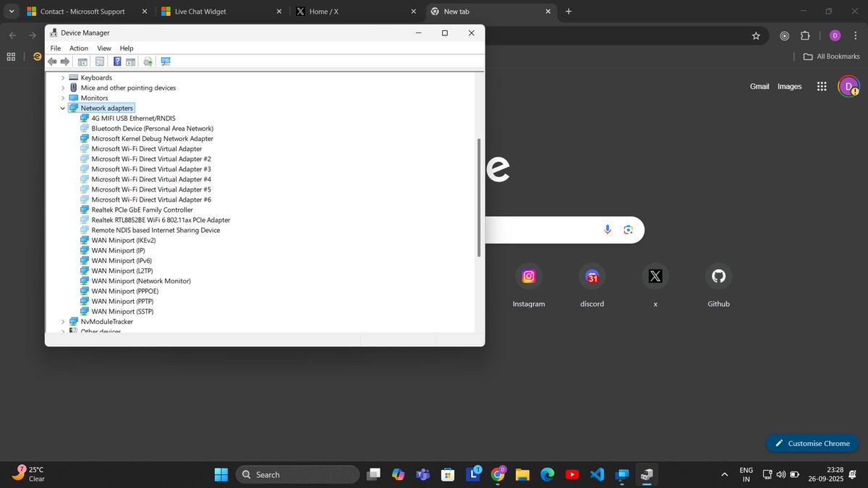Open the View menu in Device Manager
Screen dimensions: 868x488
click(x=104, y=48)
